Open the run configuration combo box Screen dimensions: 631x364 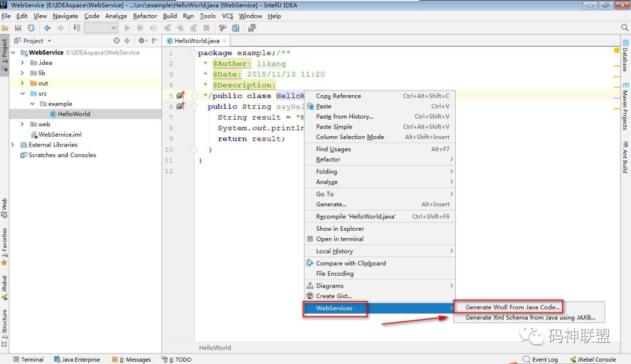click(100, 27)
